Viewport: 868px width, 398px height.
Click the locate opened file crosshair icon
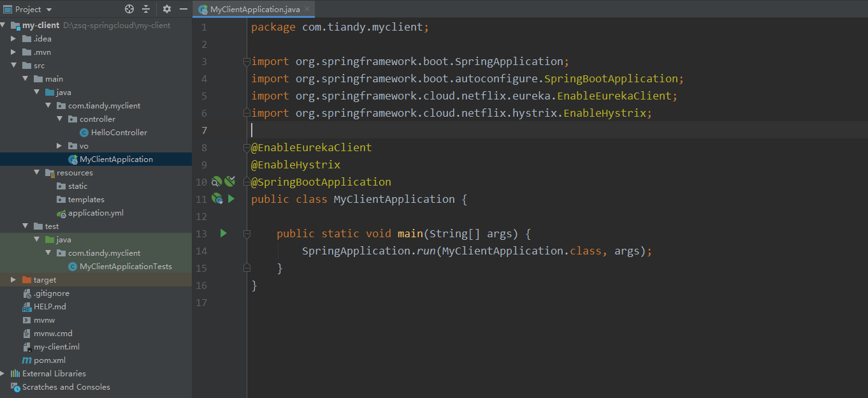129,9
